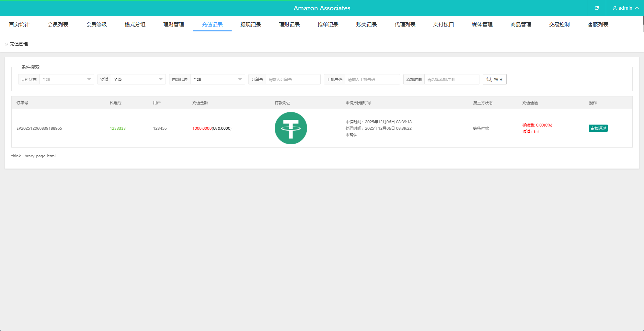Click agent line link 1233333
Viewport: 644px width, 331px height.
[x=118, y=128]
